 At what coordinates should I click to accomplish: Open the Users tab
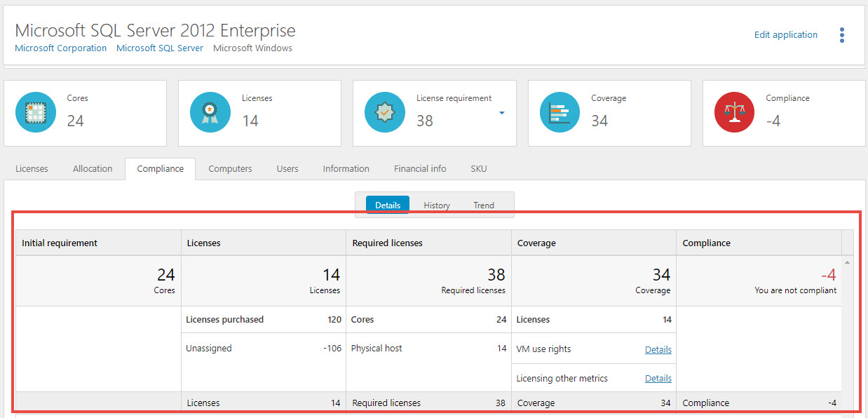coord(287,169)
